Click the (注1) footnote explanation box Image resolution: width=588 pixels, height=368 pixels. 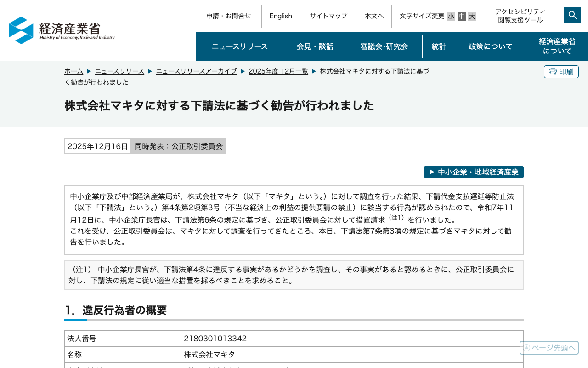[x=294, y=275]
